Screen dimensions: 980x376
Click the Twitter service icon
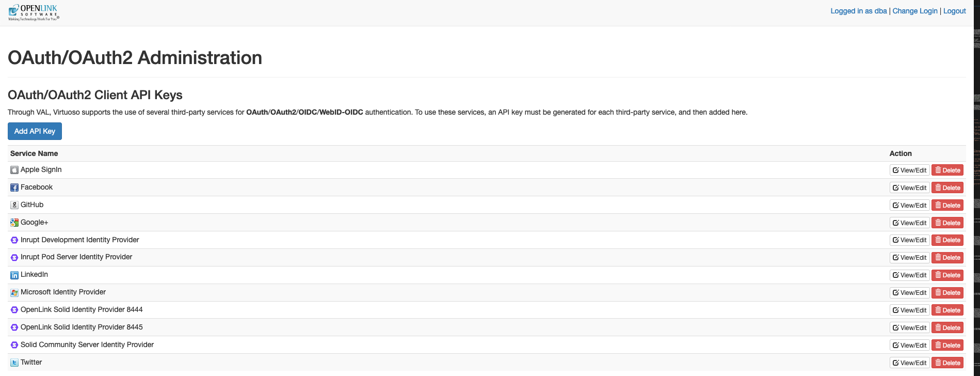coord(14,363)
